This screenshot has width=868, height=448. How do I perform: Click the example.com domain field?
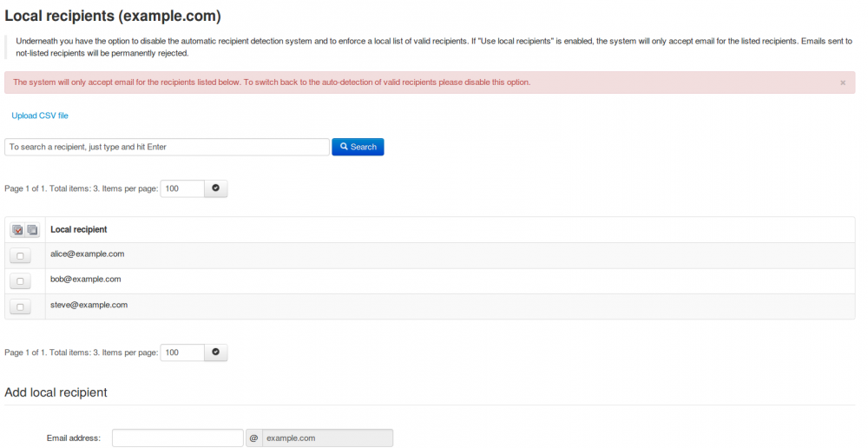(x=327, y=438)
